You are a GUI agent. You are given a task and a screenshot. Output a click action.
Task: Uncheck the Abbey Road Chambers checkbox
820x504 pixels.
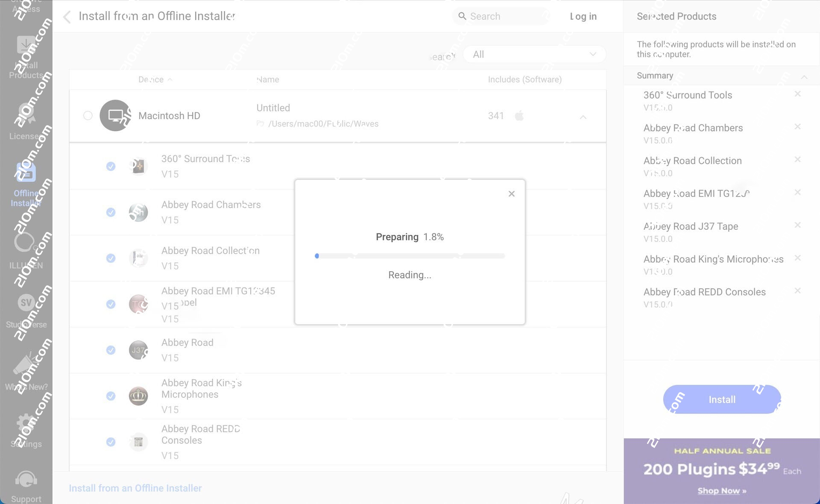tap(111, 212)
